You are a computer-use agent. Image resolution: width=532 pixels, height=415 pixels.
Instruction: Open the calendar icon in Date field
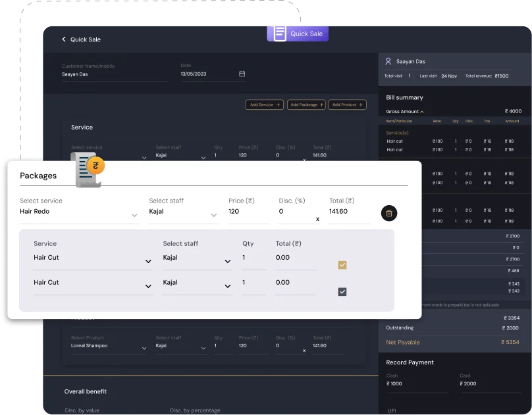tap(242, 74)
